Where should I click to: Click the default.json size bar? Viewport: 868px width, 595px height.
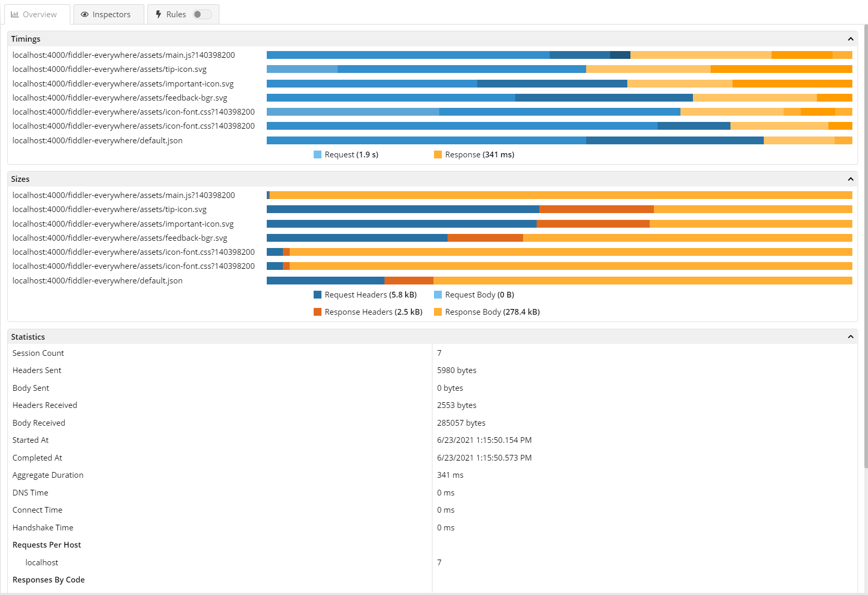[x=560, y=281]
